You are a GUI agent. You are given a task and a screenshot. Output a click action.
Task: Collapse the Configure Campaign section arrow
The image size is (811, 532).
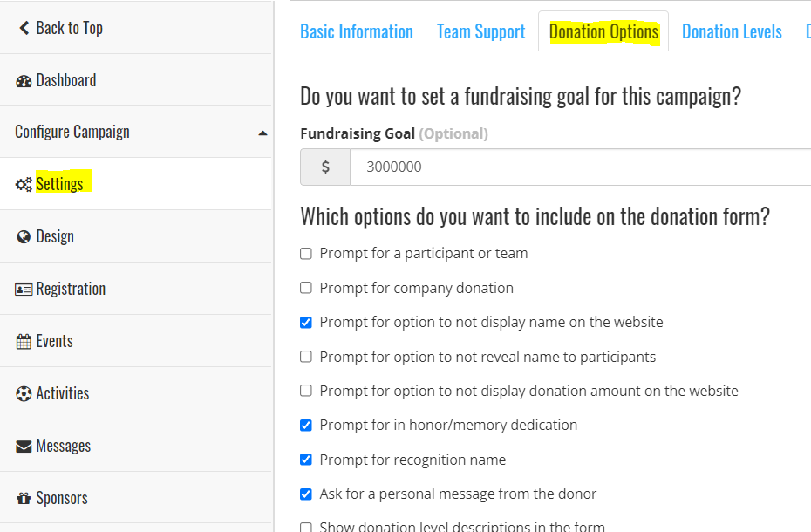262,133
